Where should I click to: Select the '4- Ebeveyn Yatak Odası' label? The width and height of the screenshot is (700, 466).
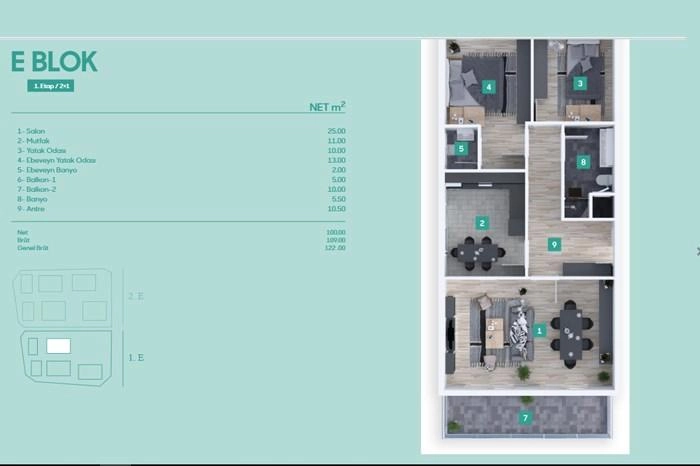pyautogui.click(x=56, y=160)
